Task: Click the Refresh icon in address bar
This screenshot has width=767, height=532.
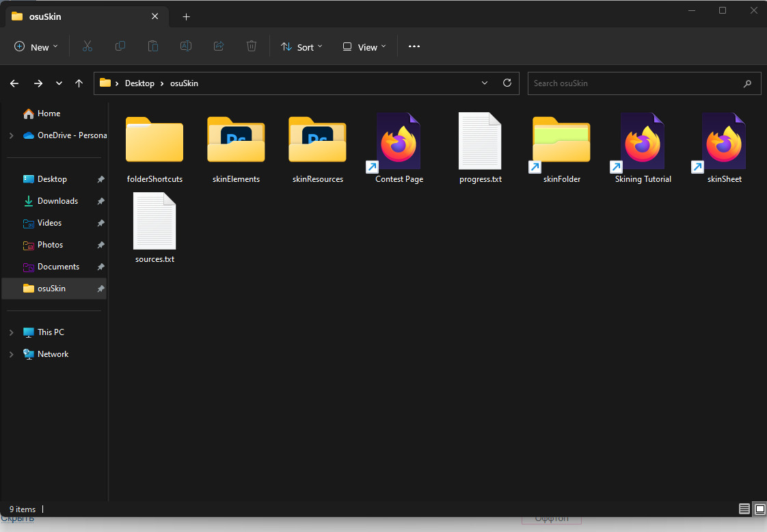Action: click(x=507, y=83)
